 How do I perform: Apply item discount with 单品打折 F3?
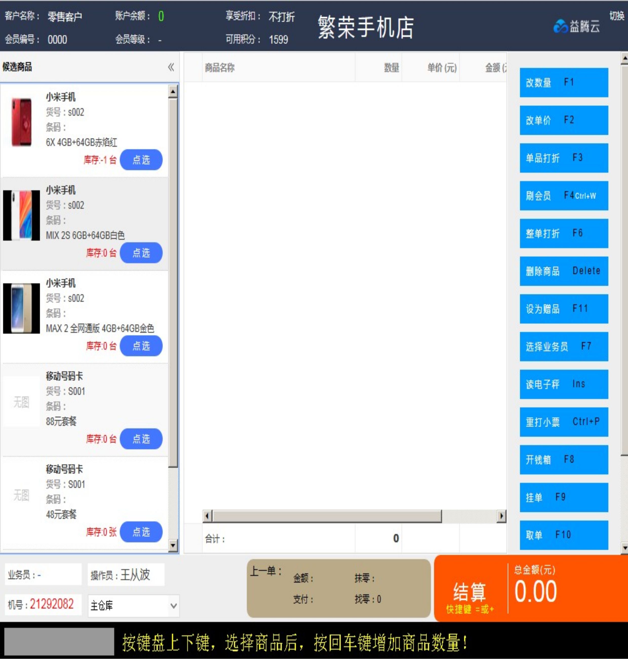(x=564, y=158)
